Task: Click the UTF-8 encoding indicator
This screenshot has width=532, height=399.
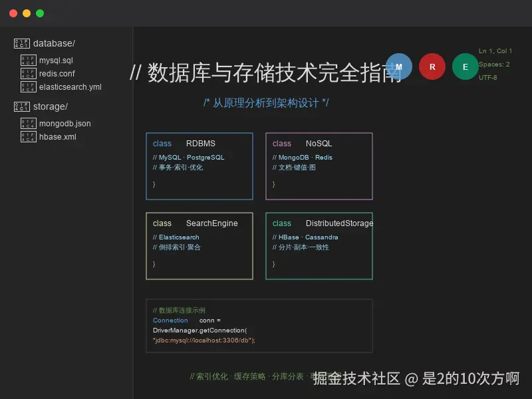Action: coord(490,78)
